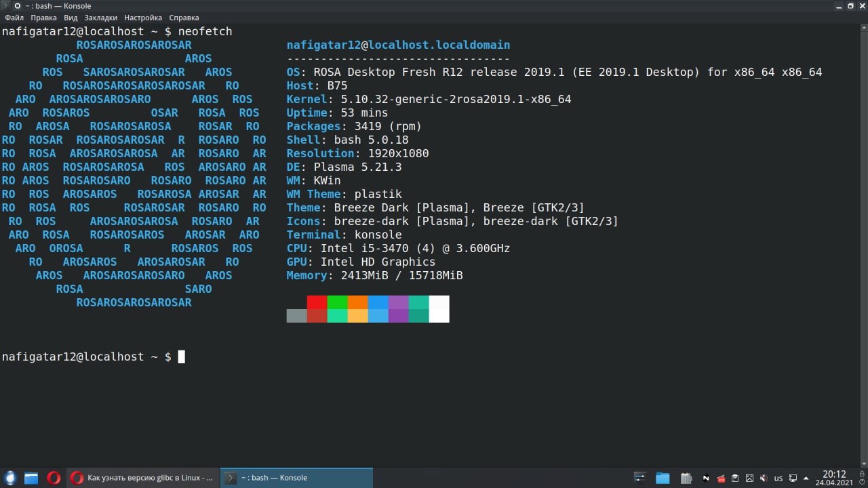Image resolution: width=868 pixels, height=488 pixels.
Task: Open the clock showing 20:12
Action: [x=834, y=478]
